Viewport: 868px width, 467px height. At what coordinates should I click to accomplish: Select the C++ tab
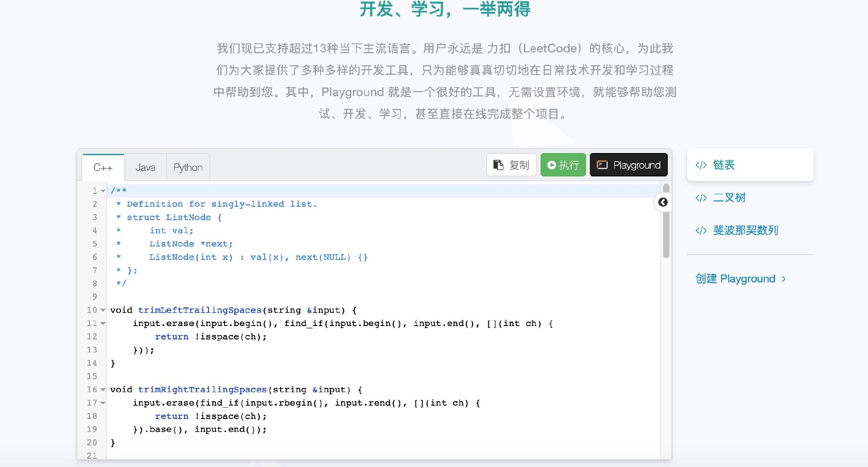pyautogui.click(x=103, y=167)
